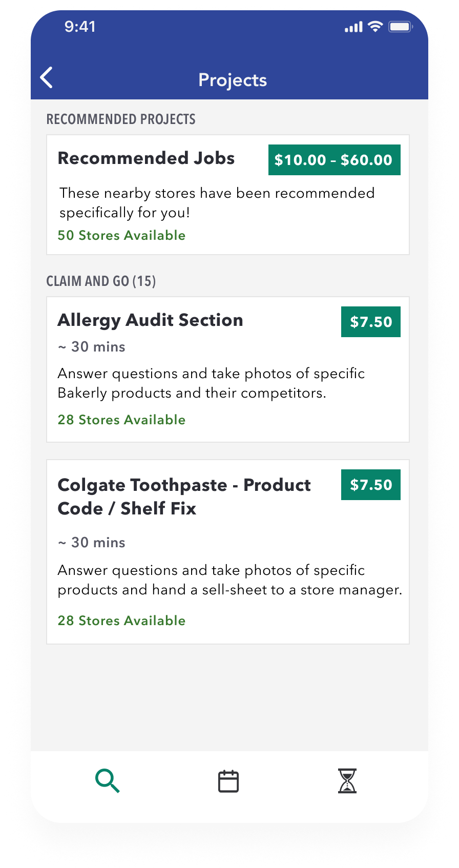Screen dimensions: 459x868
Task: Tap 50 Stores Available link
Action: pyautogui.click(x=121, y=236)
